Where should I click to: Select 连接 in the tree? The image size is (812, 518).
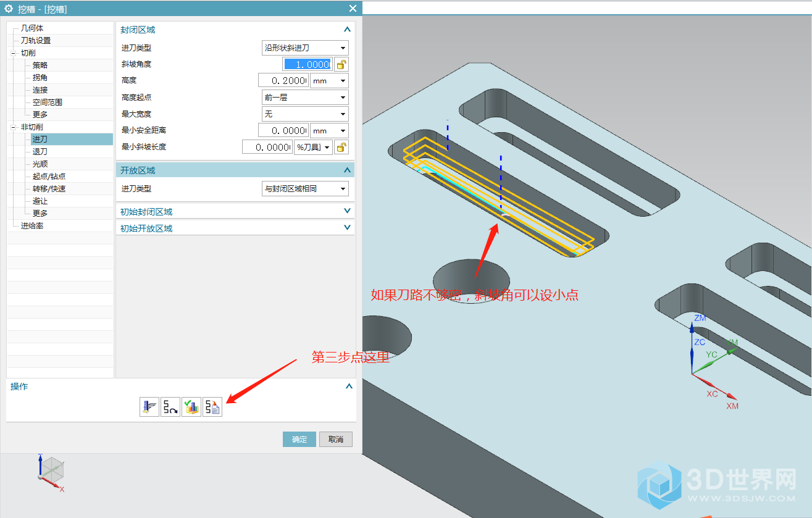pos(40,90)
